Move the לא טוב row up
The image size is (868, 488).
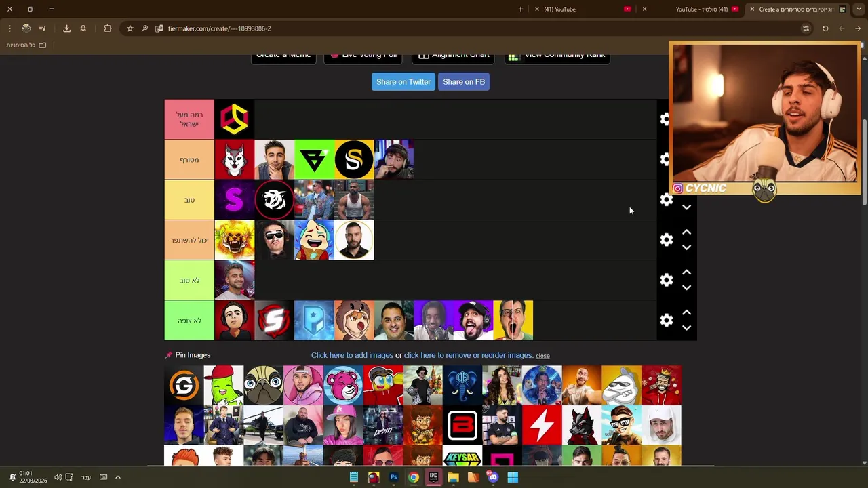686,272
